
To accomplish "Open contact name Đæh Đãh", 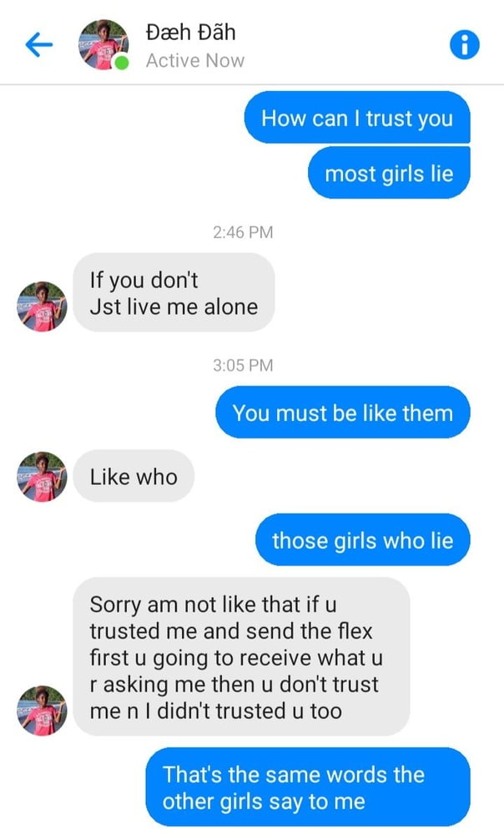I will coord(190,33).
